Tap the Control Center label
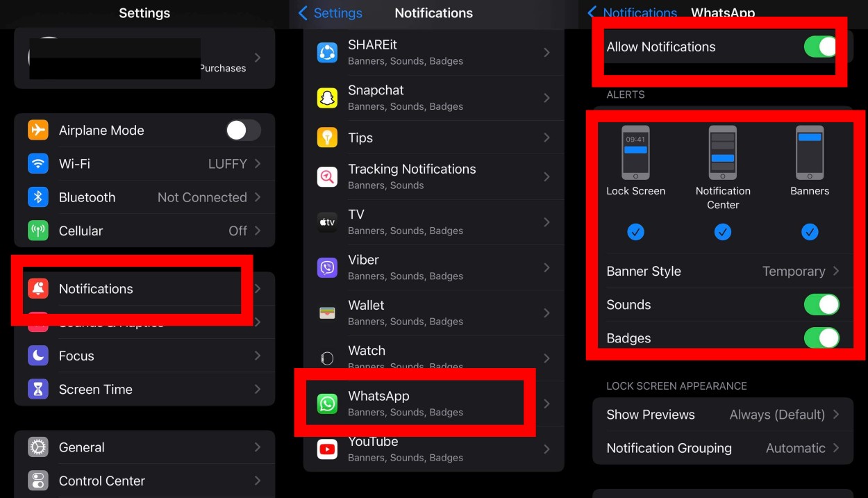This screenshot has height=498, width=868. point(102,481)
